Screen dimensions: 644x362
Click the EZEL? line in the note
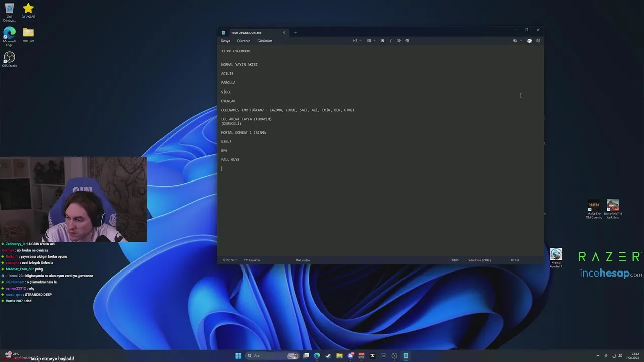coord(226,142)
